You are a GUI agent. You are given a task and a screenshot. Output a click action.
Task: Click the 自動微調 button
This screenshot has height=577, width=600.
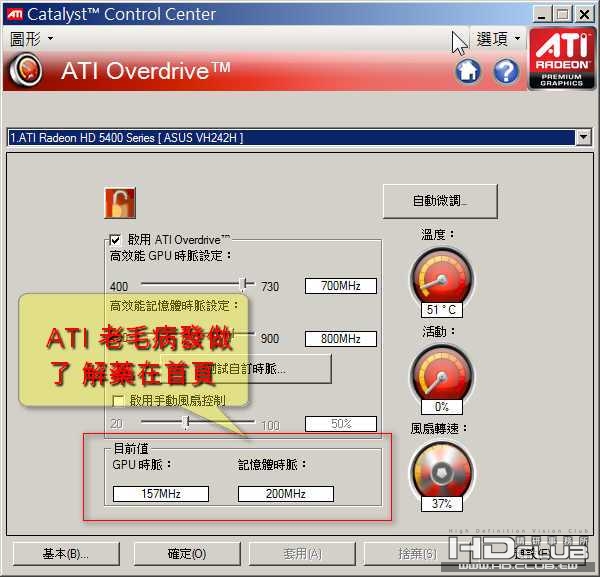click(x=440, y=201)
